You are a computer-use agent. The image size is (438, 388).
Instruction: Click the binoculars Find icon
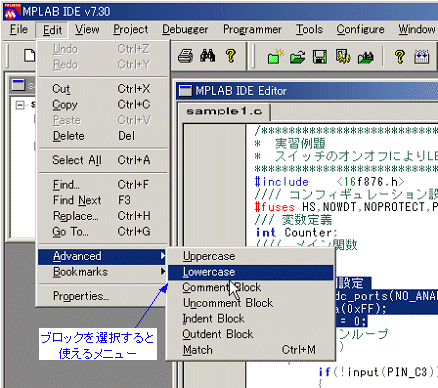(x=207, y=56)
